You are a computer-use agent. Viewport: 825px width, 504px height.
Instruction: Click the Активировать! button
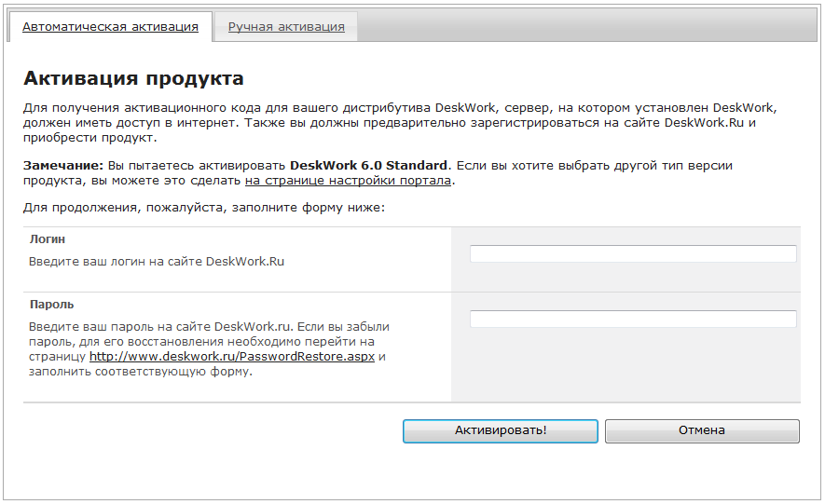pyautogui.click(x=501, y=431)
